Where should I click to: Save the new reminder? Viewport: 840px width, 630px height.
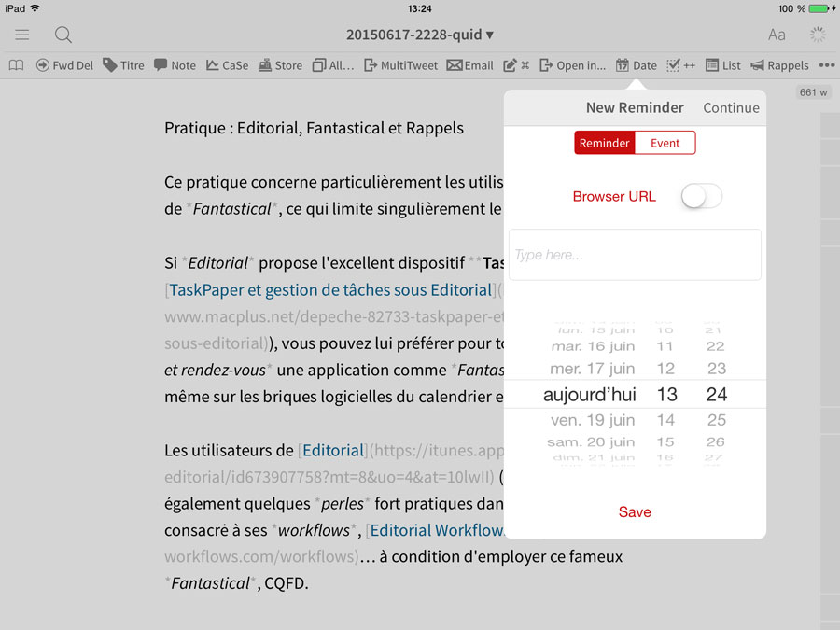635,511
